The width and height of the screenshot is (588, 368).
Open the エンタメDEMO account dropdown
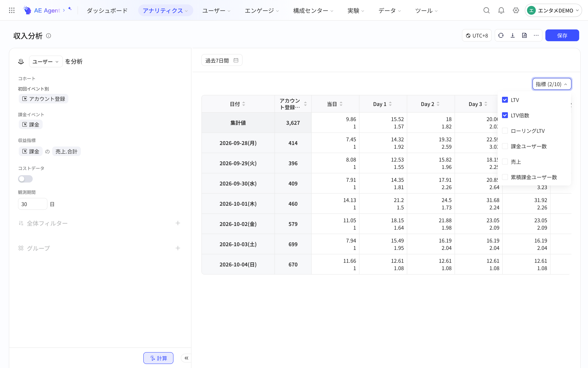pyautogui.click(x=553, y=10)
